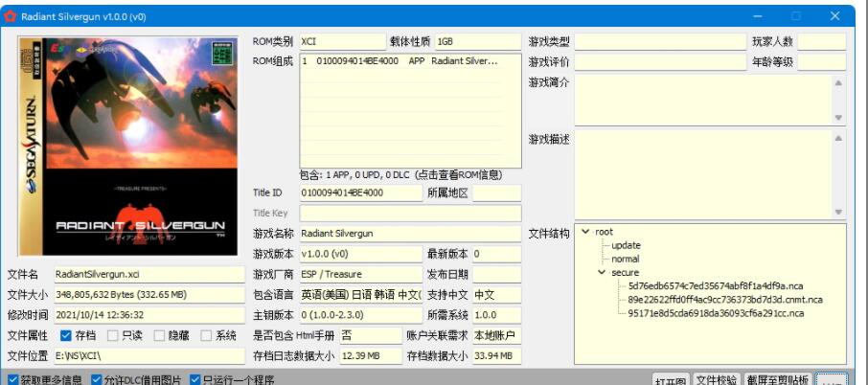The height and width of the screenshot is (385, 868).
Task: Click the empty 游戏类型 field
Action: pyautogui.click(x=660, y=41)
